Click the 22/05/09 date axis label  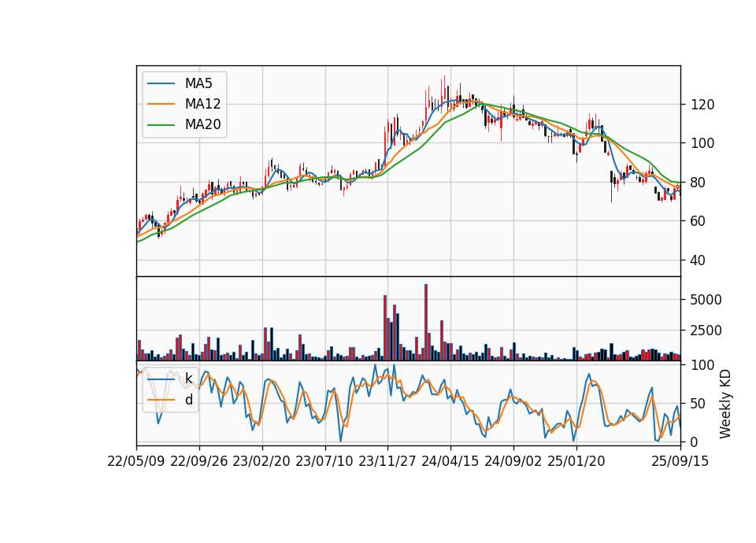pos(136,461)
